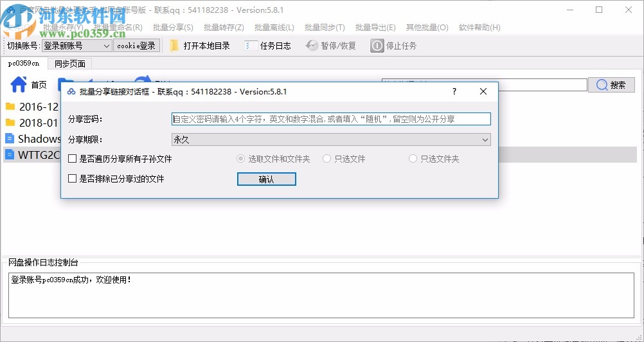Open the 软件帮助(H) menu
The width and height of the screenshot is (644, 342).
pyautogui.click(x=479, y=28)
